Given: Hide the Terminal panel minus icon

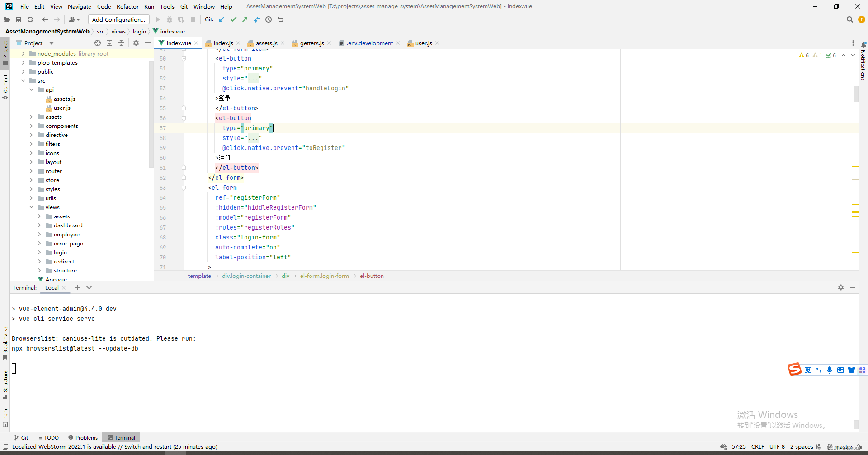Looking at the screenshot, I should pyautogui.click(x=853, y=287).
